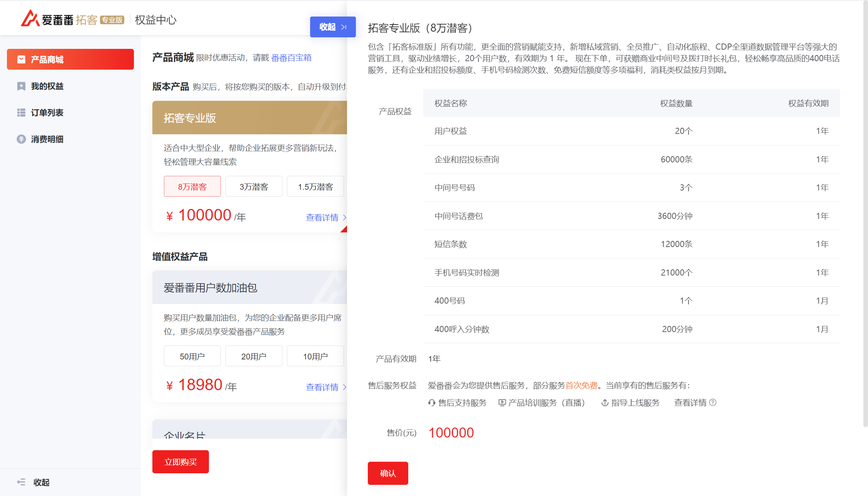Open the 番番百宝箱 link
Viewport: 868px width, 496px height.
coord(291,58)
